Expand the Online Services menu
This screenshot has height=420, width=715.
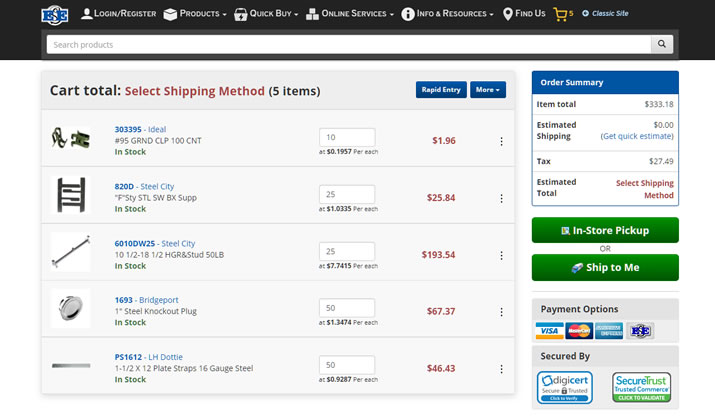350,14
